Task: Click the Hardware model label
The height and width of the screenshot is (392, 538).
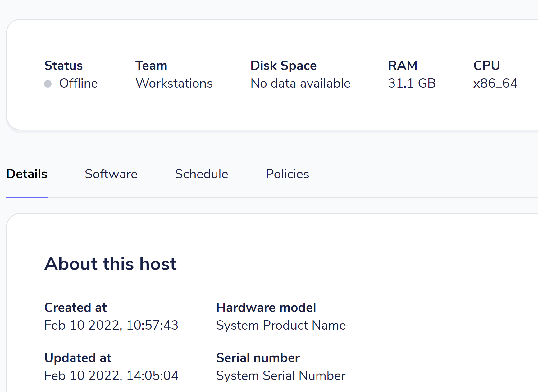Action: 266,308
